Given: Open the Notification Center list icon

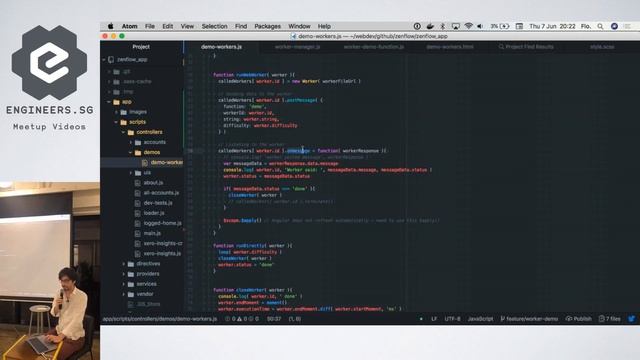Looking at the screenshot, I should (x=627, y=26).
